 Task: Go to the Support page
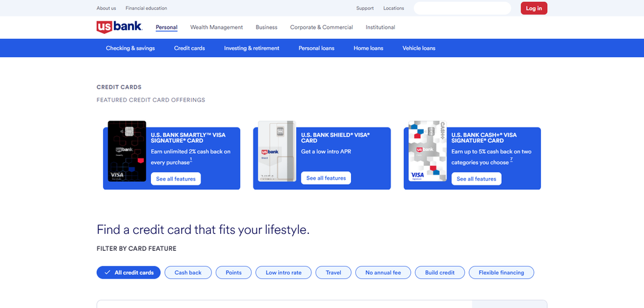[x=365, y=8]
